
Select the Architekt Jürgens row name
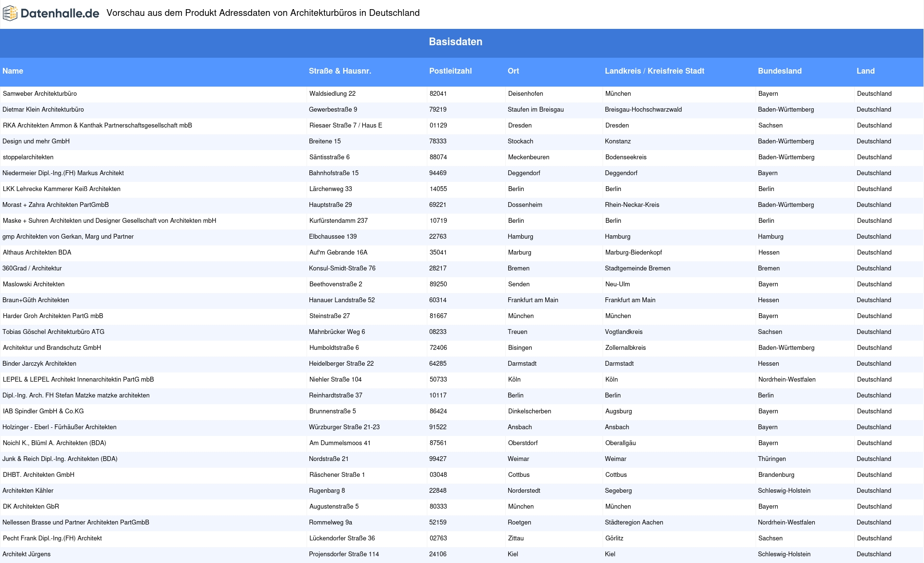[26, 554]
